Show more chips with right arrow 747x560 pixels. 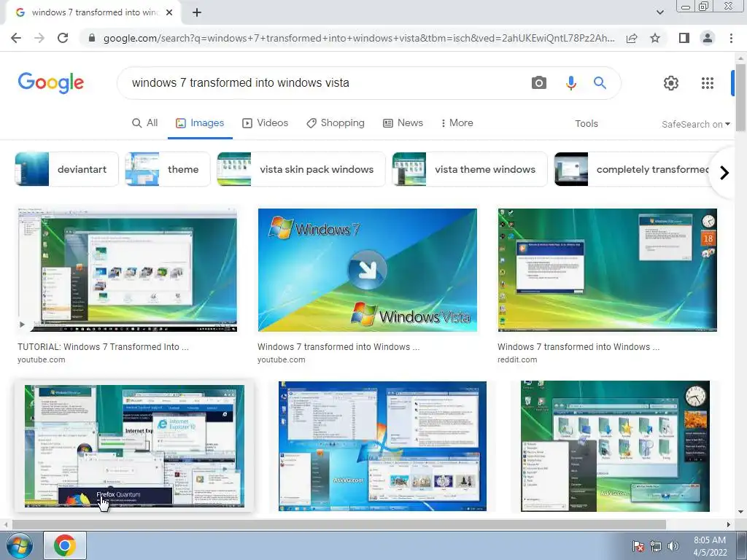724,172
